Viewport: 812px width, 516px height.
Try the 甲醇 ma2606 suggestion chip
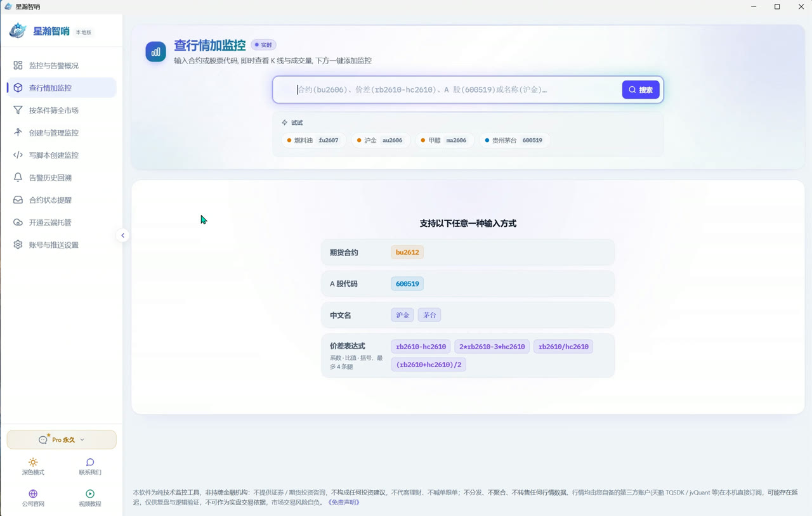[444, 140]
